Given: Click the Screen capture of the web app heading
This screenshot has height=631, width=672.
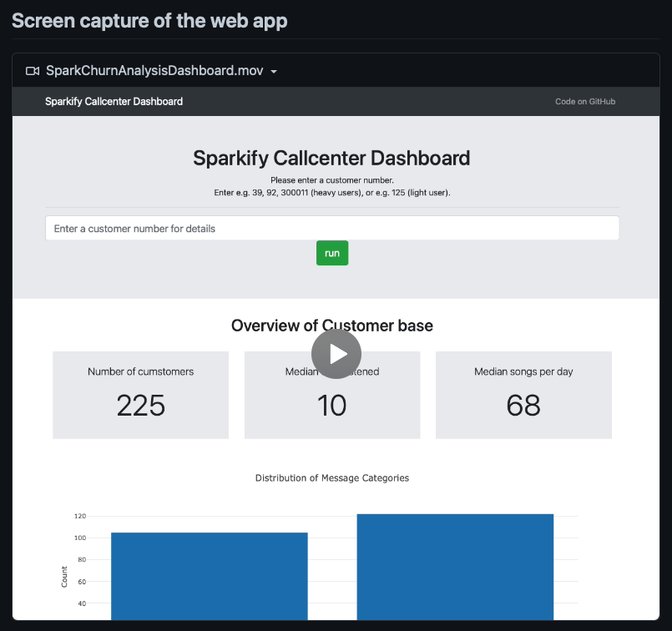Looking at the screenshot, I should click(x=149, y=21).
